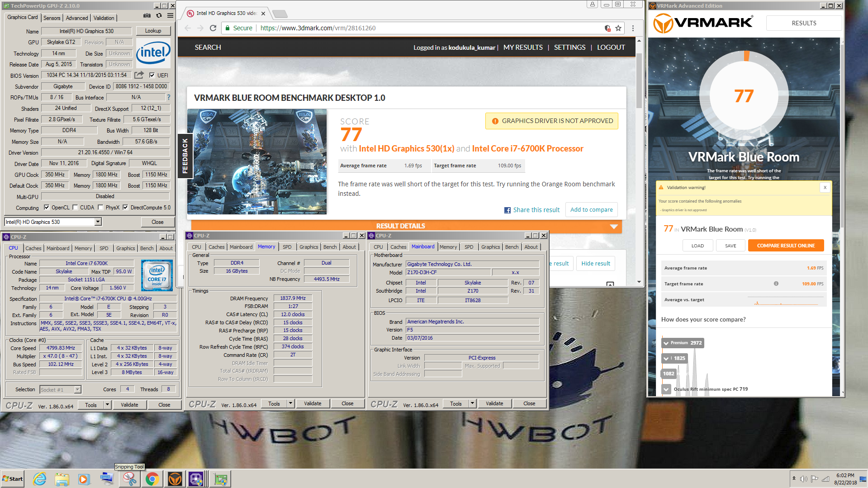The width and height of the screenshot is (868, 488).
Task: Click the Chrome profile person icon
Action: 592,4
